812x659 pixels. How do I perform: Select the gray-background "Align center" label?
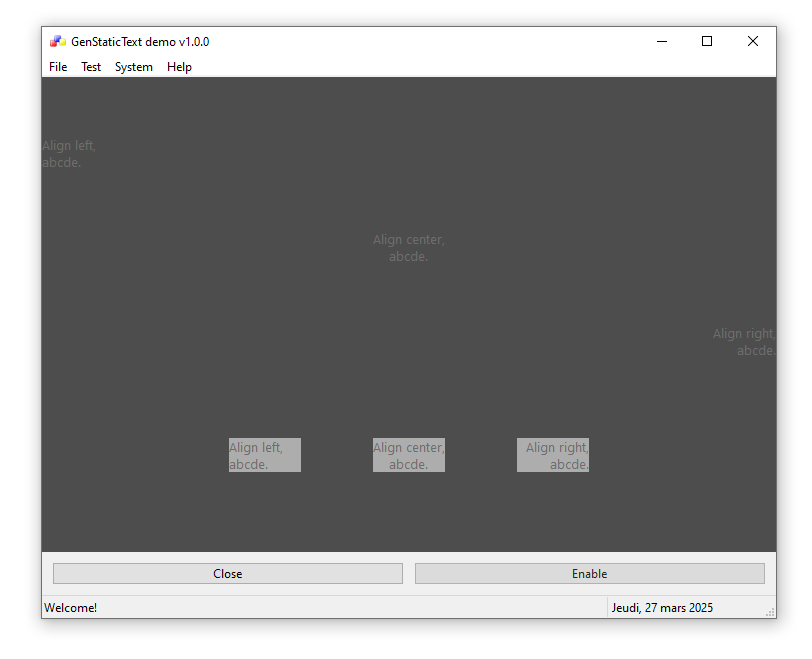[x=408, y=456]
